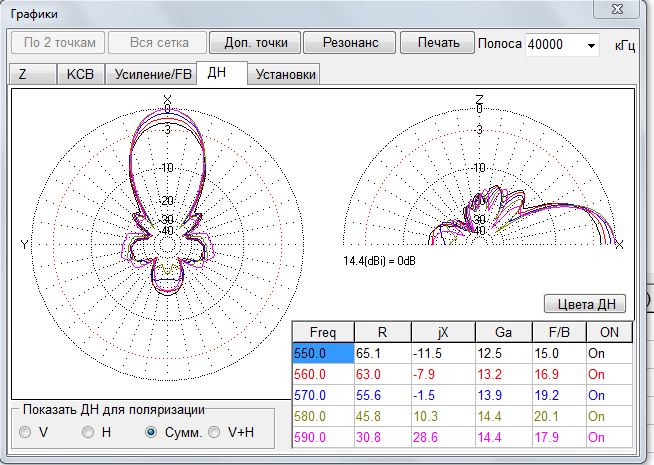Select the H polarization radio button
Viewport: 654px width, 465px height.
pyautogui.click(x=89, y=432)
